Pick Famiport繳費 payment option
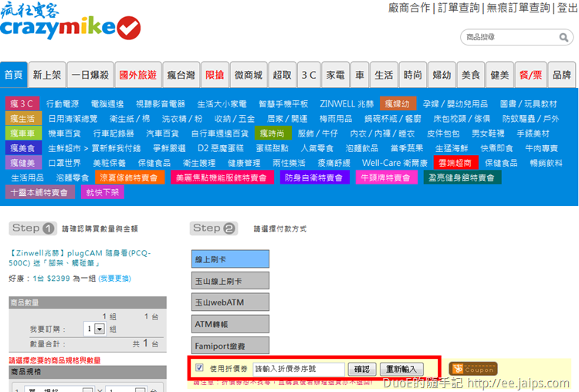579x392 pixels. (x=230, y=346)
